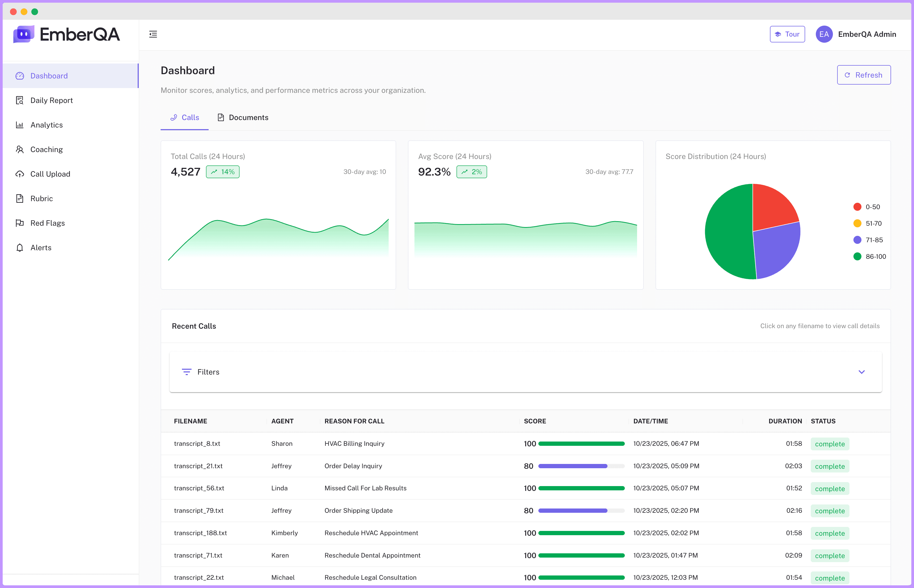The image size is (914, 588).
Task: Click the EA avatar circle
Action: (x=824, y=34)
